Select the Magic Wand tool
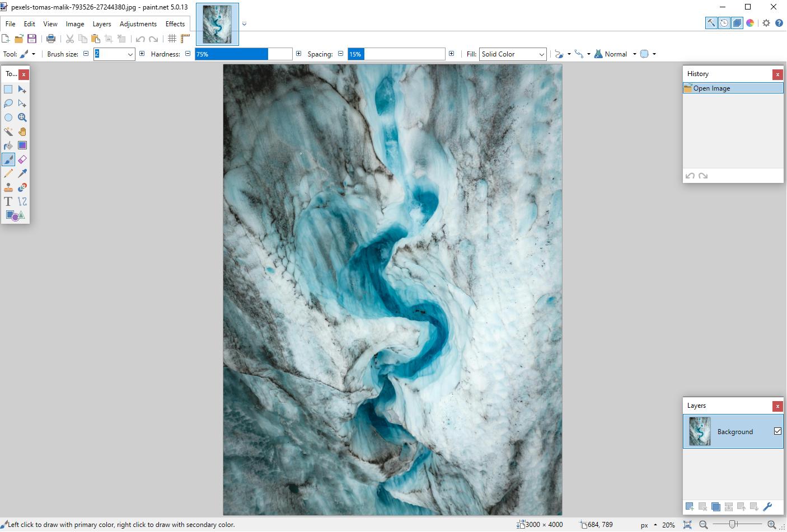The width and height of the screenshot is (787, 532). point(8,131)
